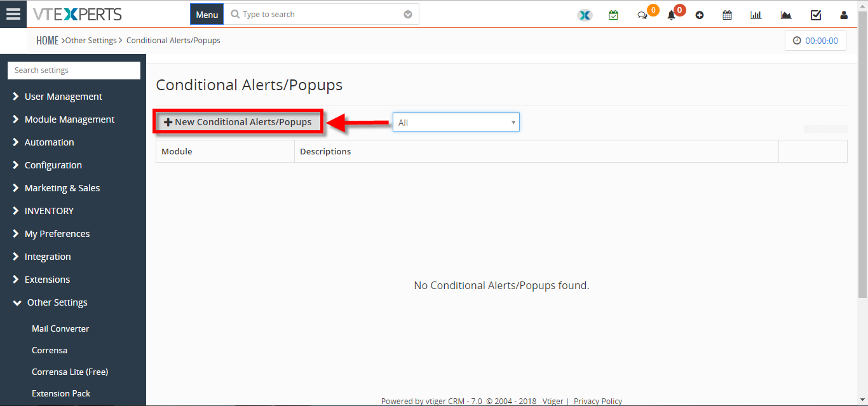Open the All module filter dropdown

point(456,122)
